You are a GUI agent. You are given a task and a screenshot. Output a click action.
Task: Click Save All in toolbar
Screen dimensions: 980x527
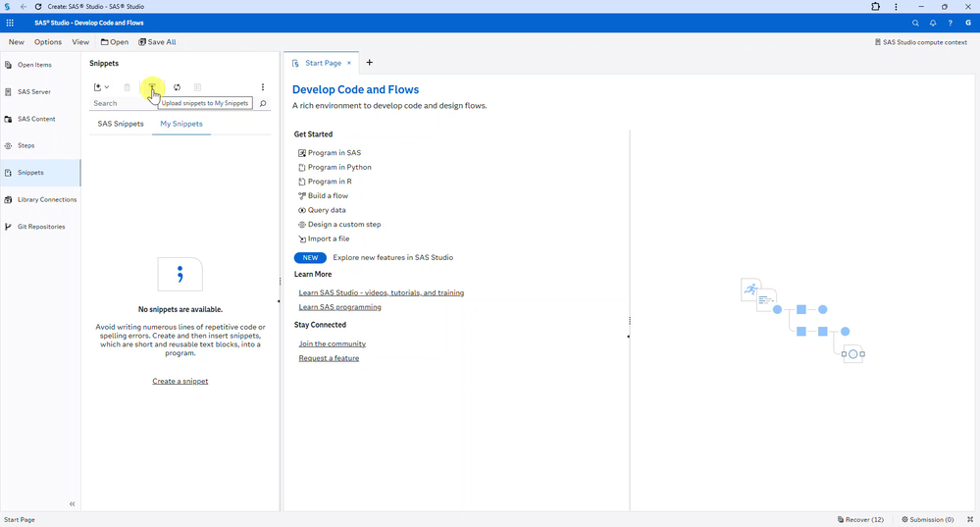point(158,42)
